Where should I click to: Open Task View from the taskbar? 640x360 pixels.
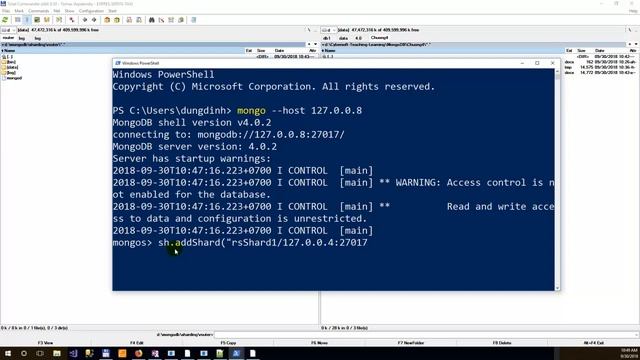[x=40, y=353]
